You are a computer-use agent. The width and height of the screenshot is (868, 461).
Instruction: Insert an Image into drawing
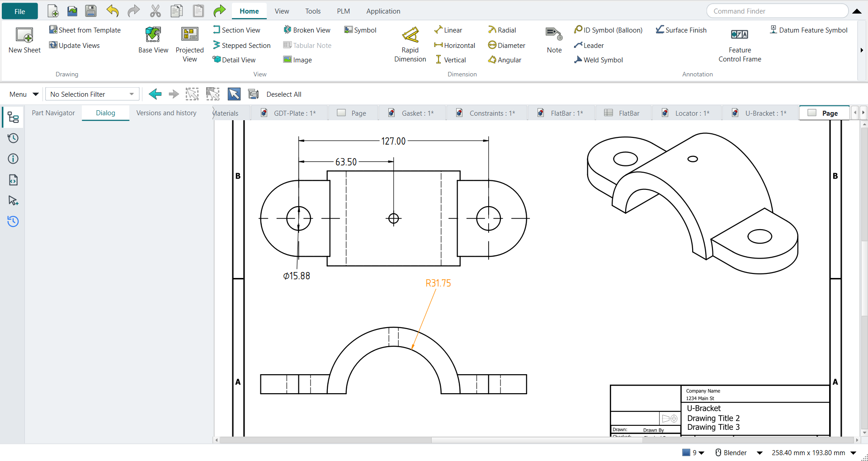[x=297, y=60]
